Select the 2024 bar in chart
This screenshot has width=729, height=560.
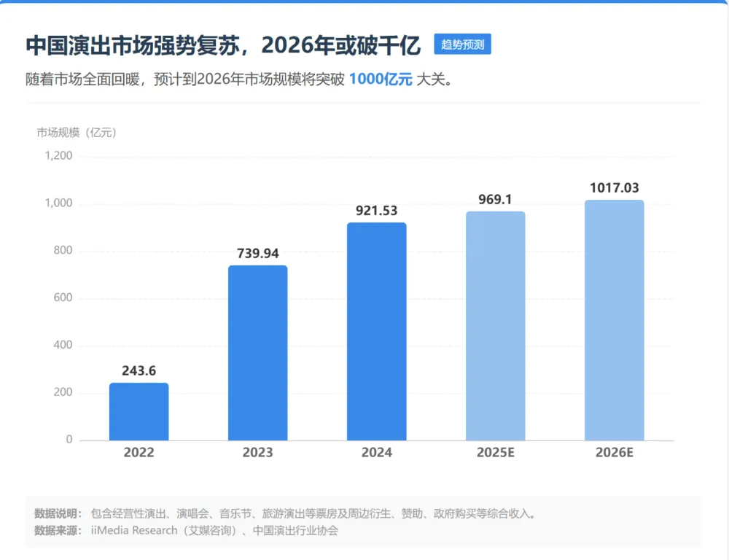pos(377,332)
